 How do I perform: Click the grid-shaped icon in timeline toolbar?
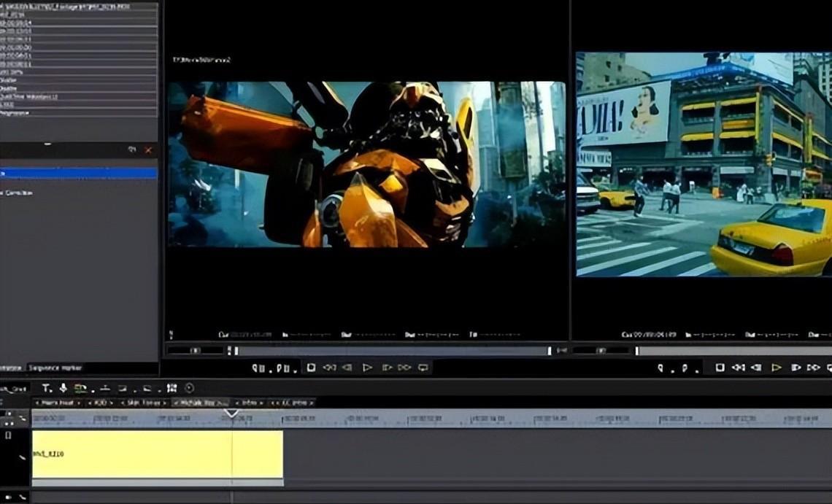coord(172,388)
